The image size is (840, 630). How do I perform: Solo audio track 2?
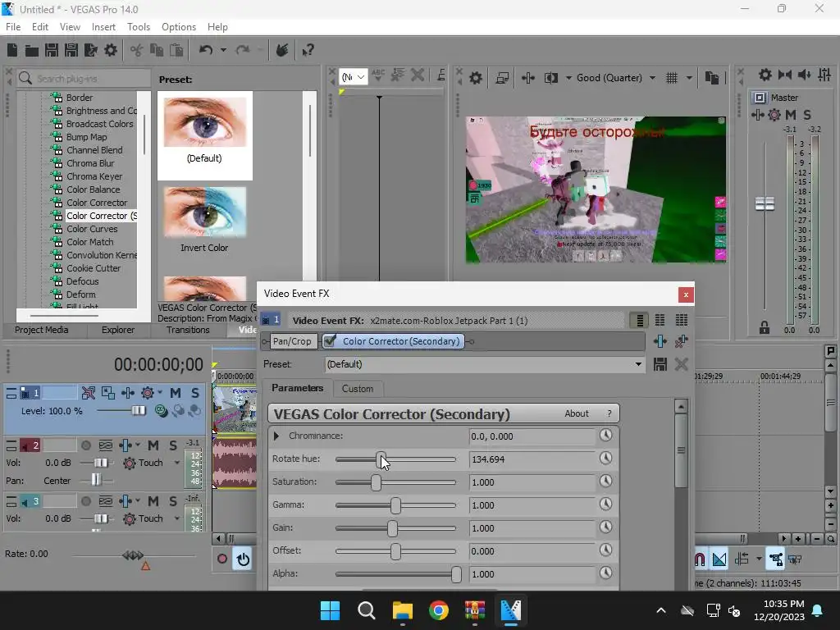173,445
